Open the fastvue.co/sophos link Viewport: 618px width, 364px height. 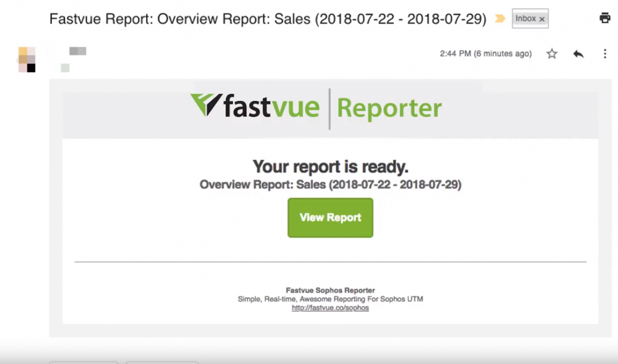pos(330,308)
